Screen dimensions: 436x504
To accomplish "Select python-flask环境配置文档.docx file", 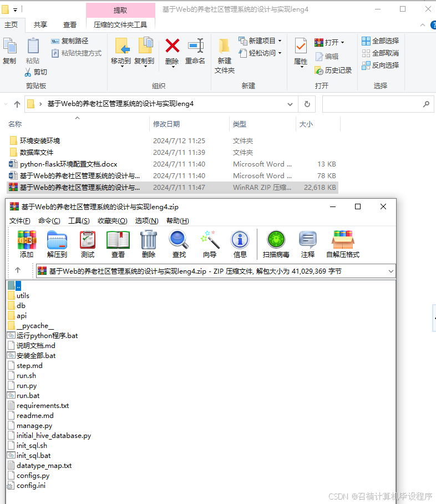I will point(172,164).
